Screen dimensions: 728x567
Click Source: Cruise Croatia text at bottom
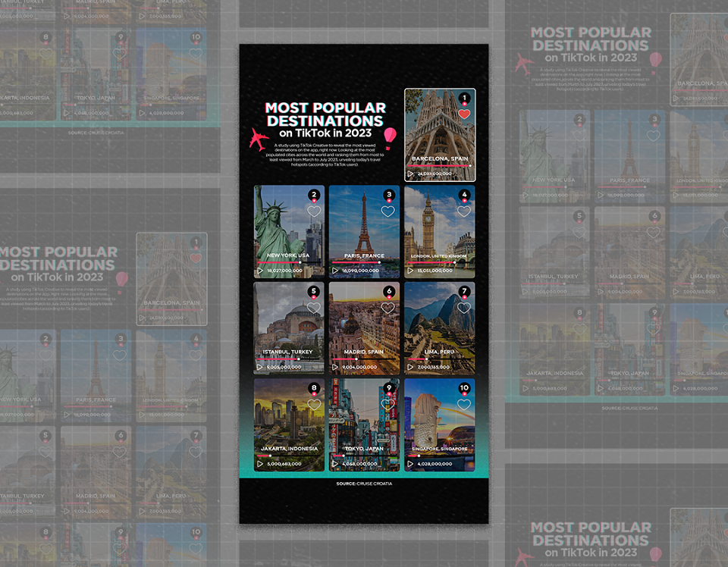pyautogui.click(x=364, y=484)
